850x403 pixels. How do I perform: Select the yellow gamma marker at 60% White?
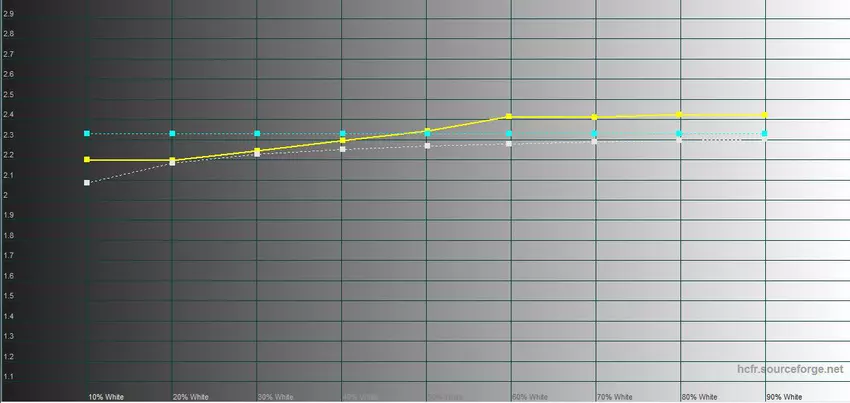[x=509, y=117]
